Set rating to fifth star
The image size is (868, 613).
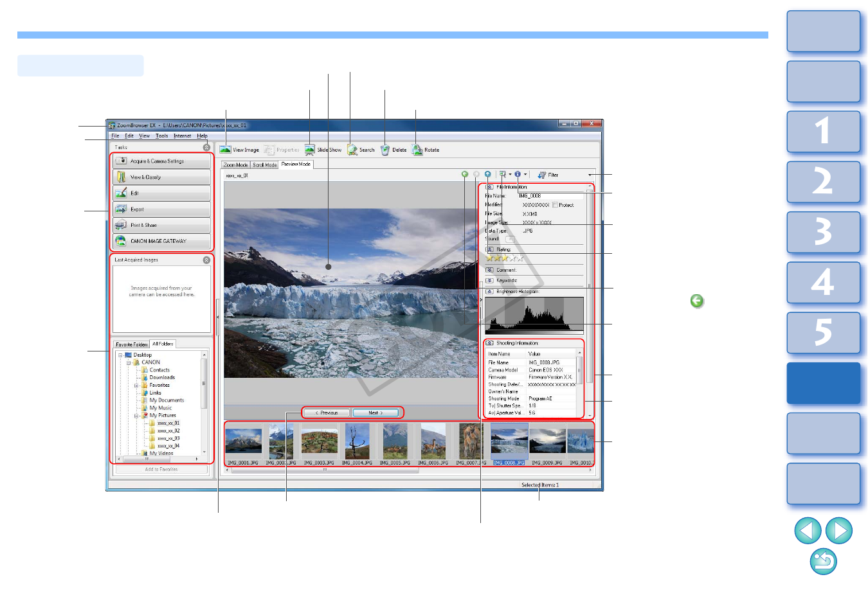pyautogui.click(x=521, y=258)
